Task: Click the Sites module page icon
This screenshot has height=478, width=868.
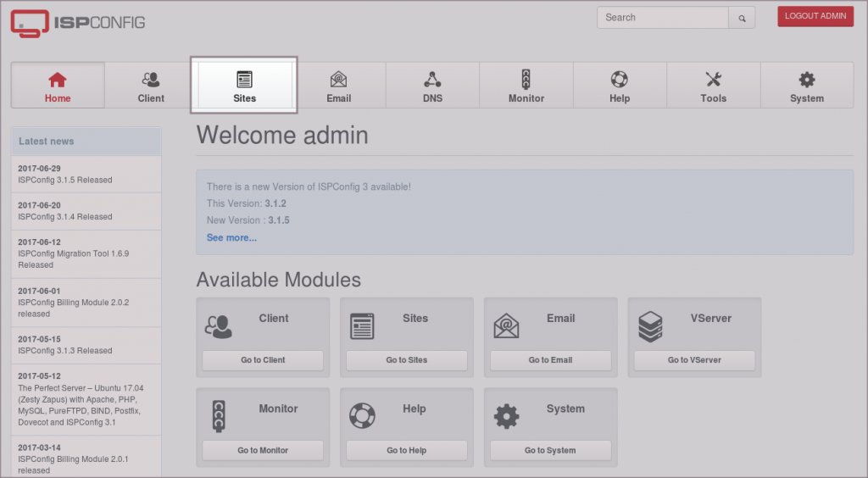Action: pos(362,326)
